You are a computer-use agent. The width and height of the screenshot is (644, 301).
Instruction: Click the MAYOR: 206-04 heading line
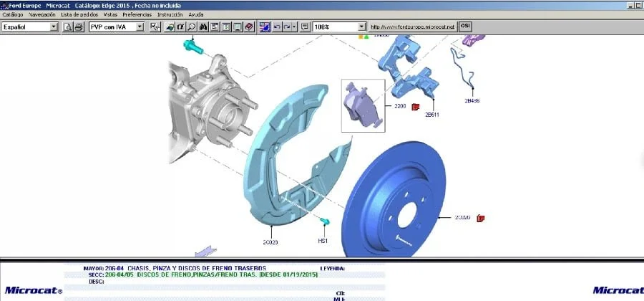174,268
